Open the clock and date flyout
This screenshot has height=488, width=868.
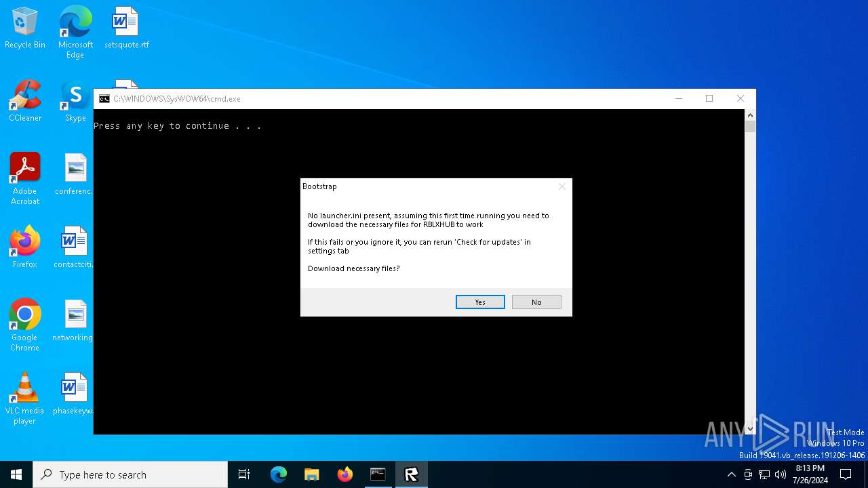(x=810, y=474)
